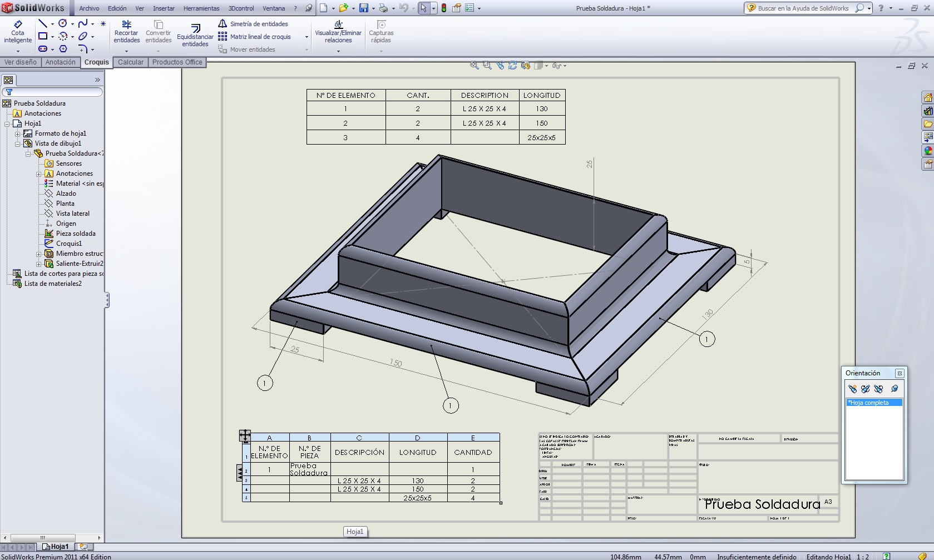Switch to the Ver diseño tab
Image resolution: width=934 pixels, height=560 pixels.
coord(21,62)
